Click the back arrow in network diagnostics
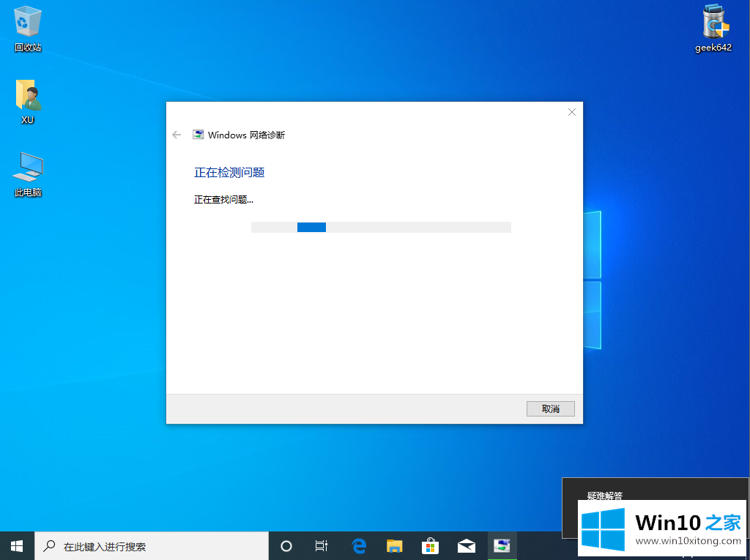This screenshot has height=560, width=750. pyautogui.click(x=177, y=135)
